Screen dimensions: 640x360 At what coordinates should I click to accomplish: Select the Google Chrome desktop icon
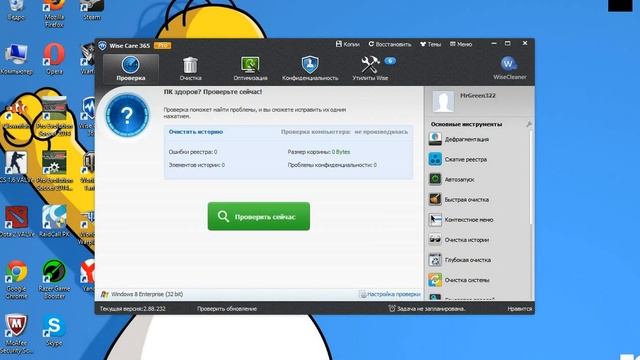(x=16, y=279)
